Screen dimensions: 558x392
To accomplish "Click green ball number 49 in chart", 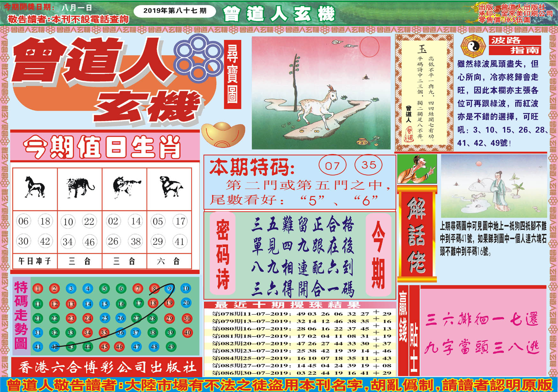I will tap(171, 347).
